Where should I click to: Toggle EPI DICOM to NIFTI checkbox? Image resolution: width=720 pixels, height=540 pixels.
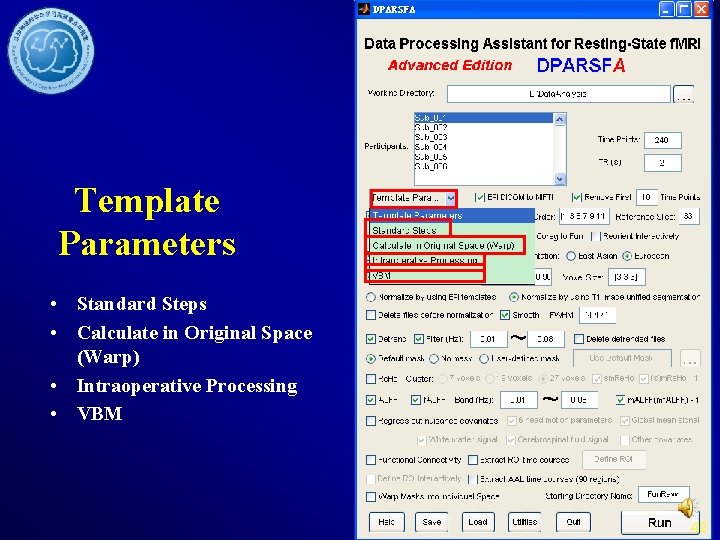(x=480, y=197)
